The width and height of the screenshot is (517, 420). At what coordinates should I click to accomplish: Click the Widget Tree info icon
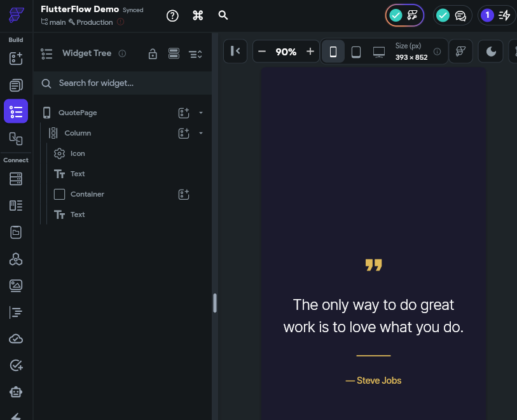click(122, 53)
